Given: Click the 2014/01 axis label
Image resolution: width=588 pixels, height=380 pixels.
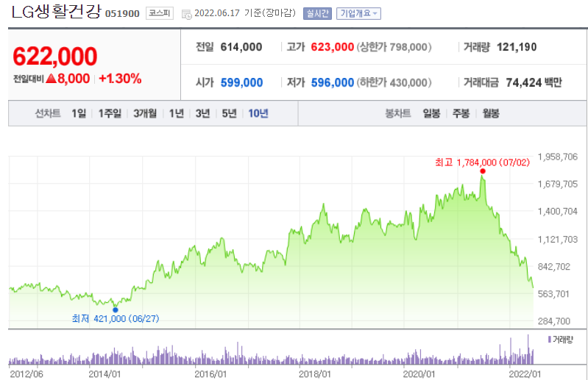Looking at the screenshot, I should coord(105,374).
